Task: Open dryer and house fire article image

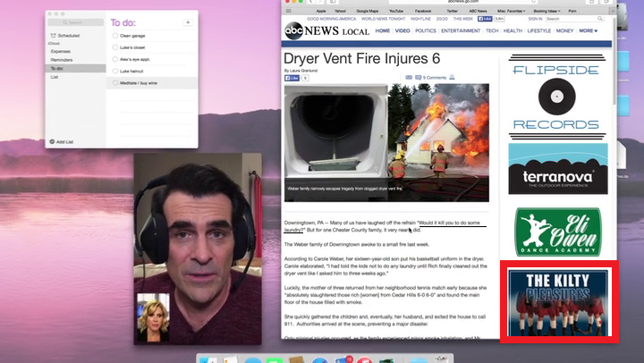Action: (x=386, y=143)
